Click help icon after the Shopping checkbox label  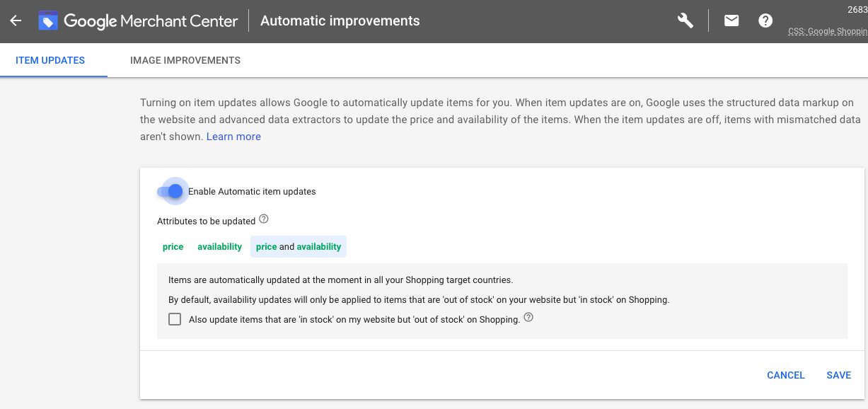pos(528,318)
